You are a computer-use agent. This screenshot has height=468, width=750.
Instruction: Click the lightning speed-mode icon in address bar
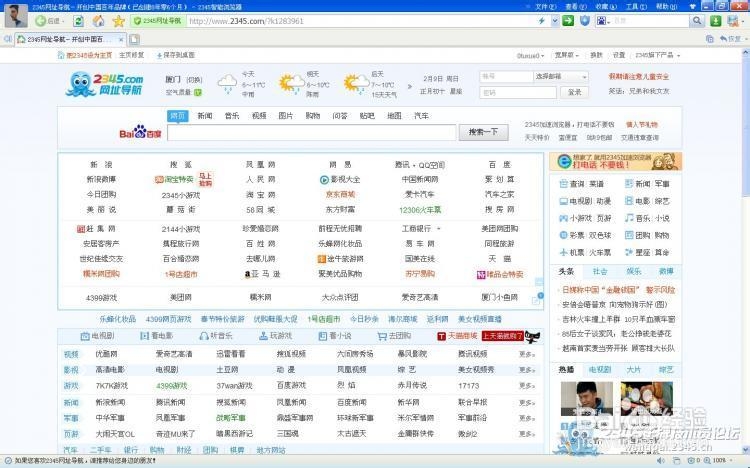(x=541, y=21)
